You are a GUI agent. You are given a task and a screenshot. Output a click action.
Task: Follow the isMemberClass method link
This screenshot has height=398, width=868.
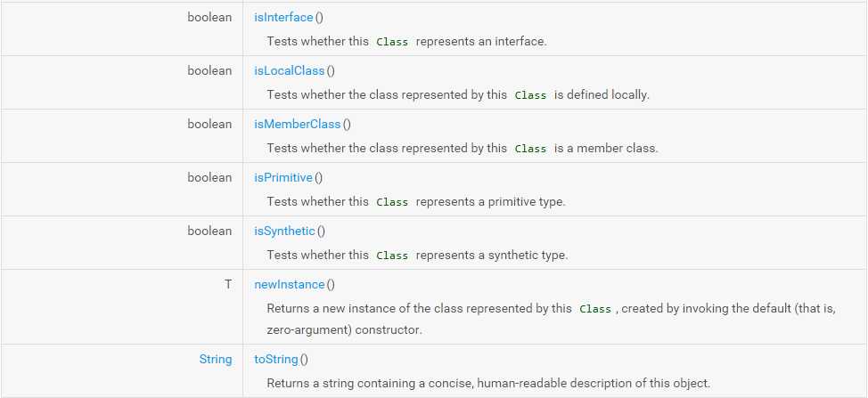point(298,125)
